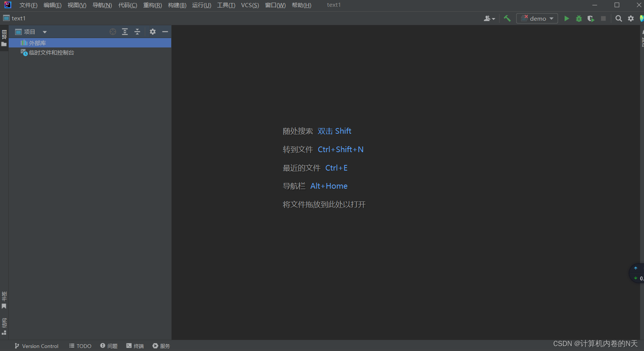Image resolution: width=644 pixels, height=351 pixels.
Task: Click the 将文件拖放到此处以打开 text
Action: (324, 204)
